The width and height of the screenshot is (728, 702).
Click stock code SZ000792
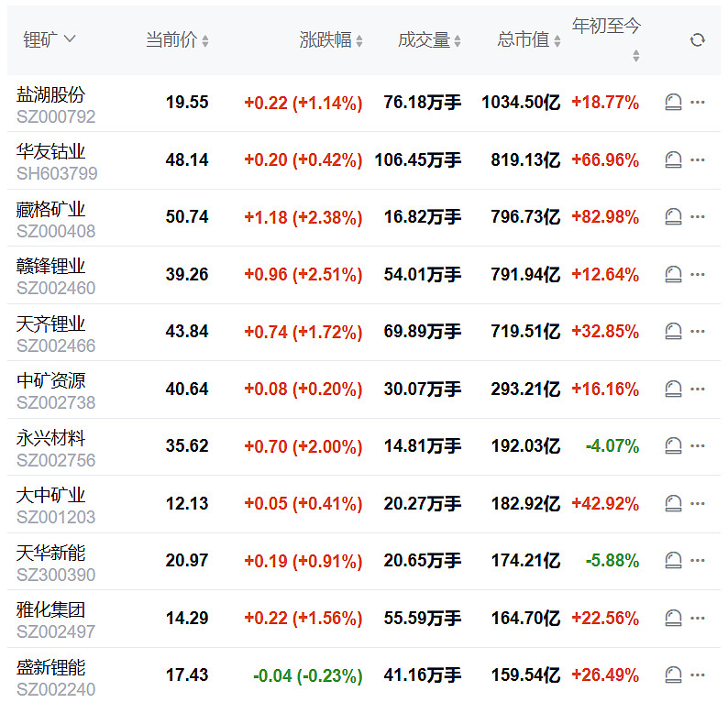pyautogui.click(x=56, y=116)
